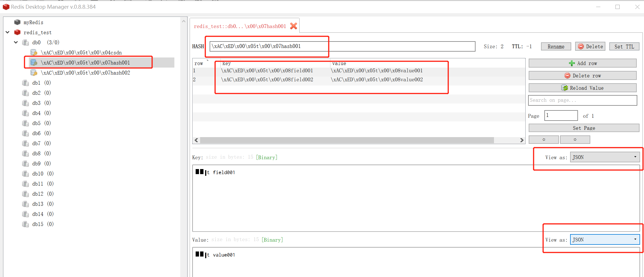Click the Search on page field
This screenshot has height=277, width=644.
pos(582,100)
